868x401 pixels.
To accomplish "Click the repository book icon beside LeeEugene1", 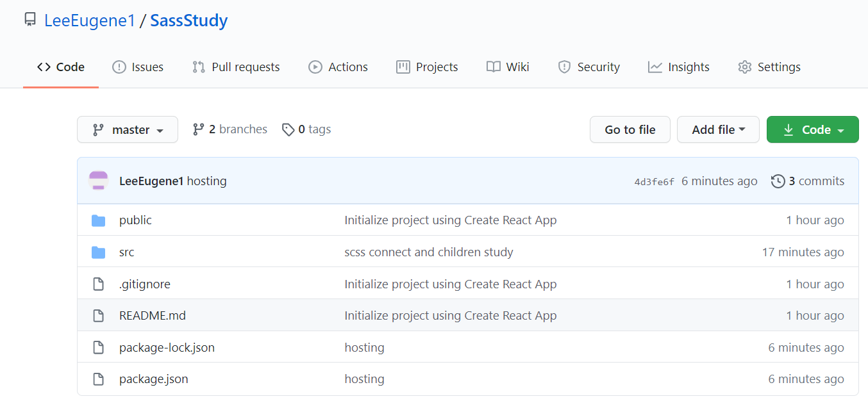I will 30,20.
